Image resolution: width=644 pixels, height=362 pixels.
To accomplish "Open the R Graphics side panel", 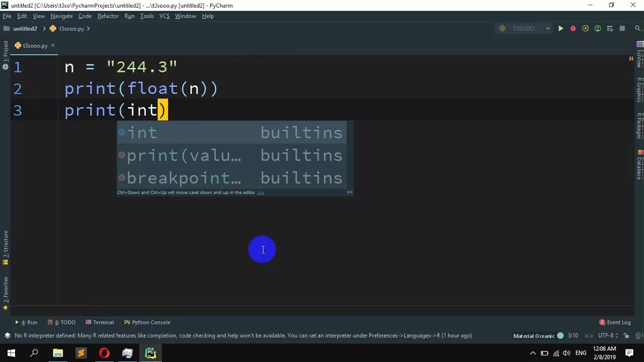I will click(639, 89).
